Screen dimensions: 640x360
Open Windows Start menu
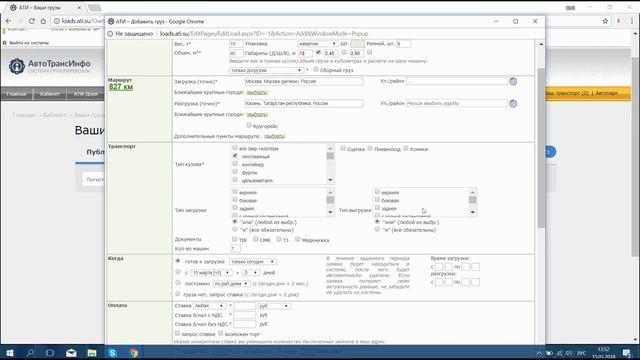point(9,353)
